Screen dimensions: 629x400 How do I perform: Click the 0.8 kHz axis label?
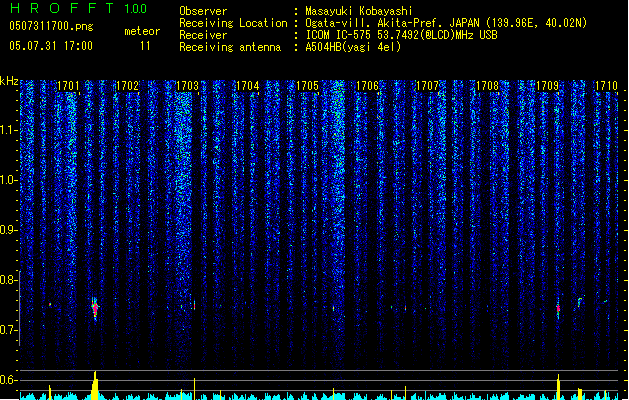point(8,280)
